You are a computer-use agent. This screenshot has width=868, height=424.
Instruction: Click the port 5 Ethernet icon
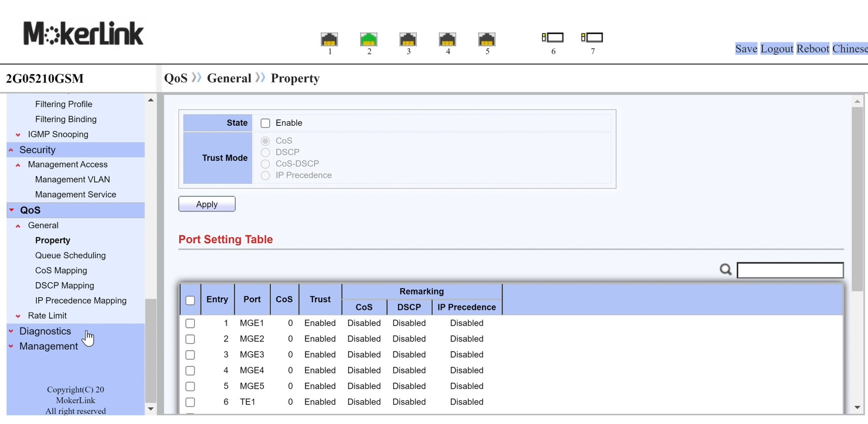click(487, 39)
